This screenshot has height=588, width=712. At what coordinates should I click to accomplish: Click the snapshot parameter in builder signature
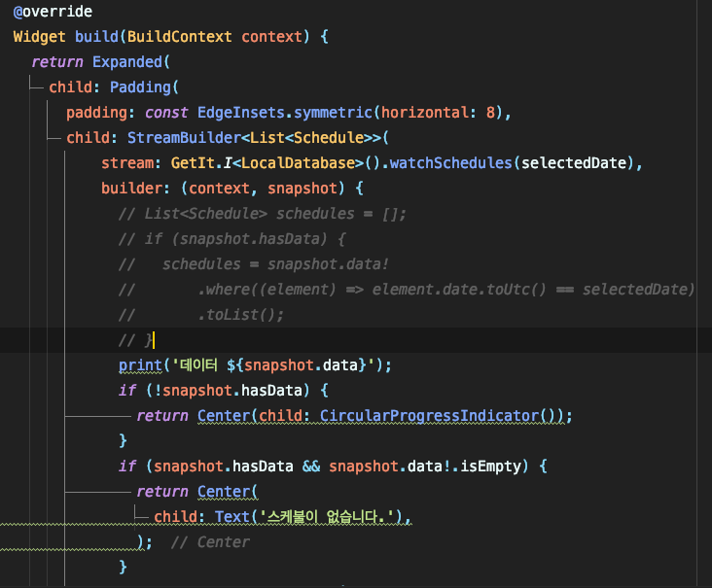[x=302, y=189]
